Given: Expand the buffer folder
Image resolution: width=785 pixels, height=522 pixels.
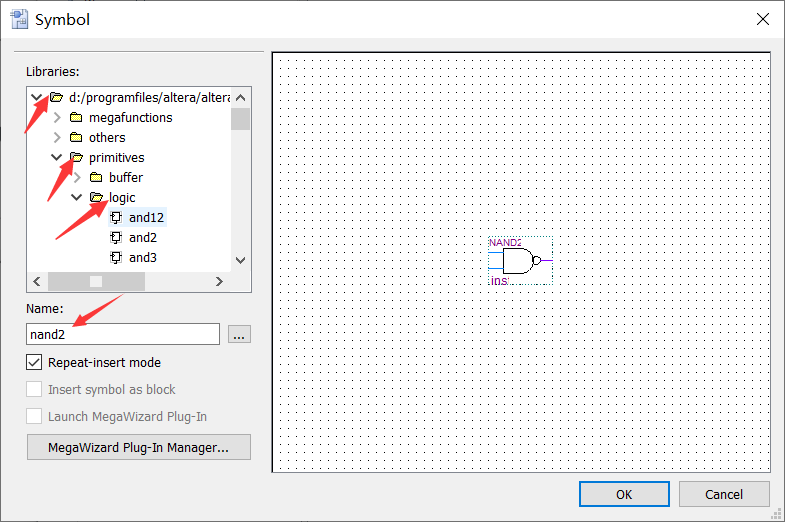Looking at the screenshot, I should [x=77, y=177].
